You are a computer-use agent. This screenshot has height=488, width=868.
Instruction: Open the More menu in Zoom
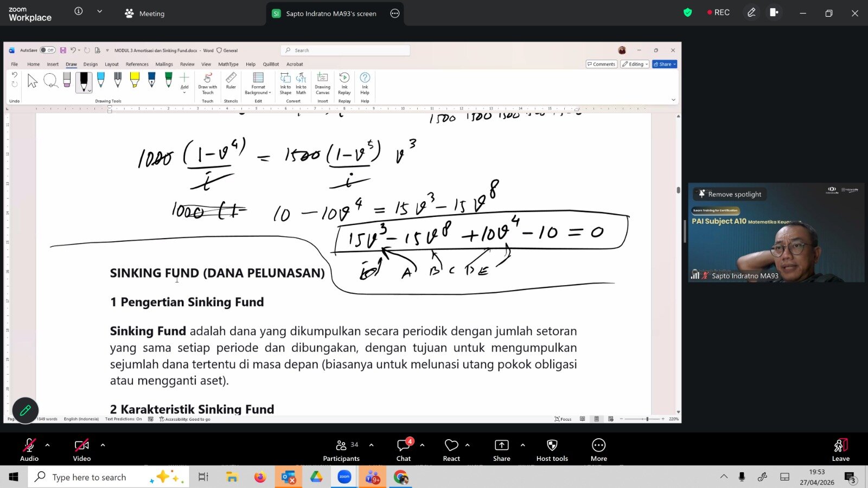tap(599, 450)
